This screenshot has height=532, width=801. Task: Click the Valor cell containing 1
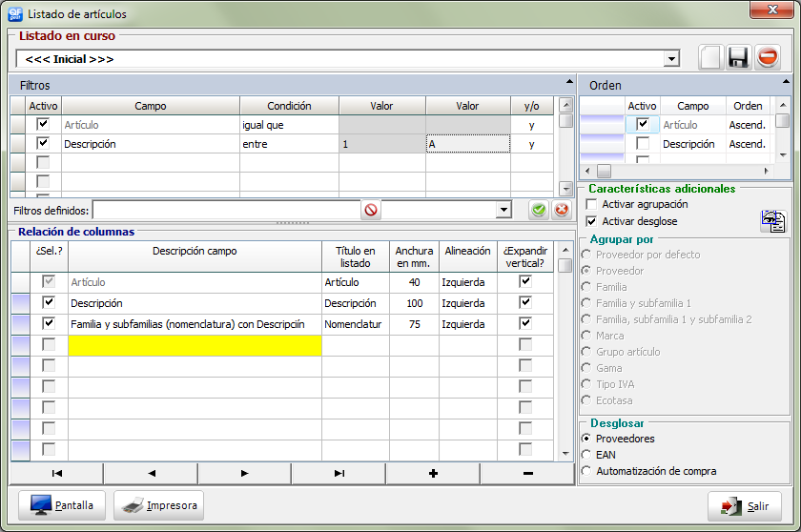click(x=382, y=144)
